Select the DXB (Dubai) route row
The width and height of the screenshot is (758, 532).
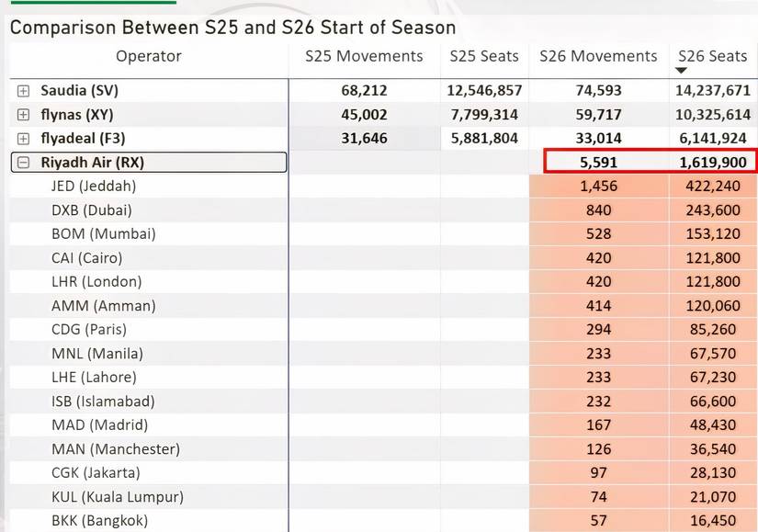(91, 210)
